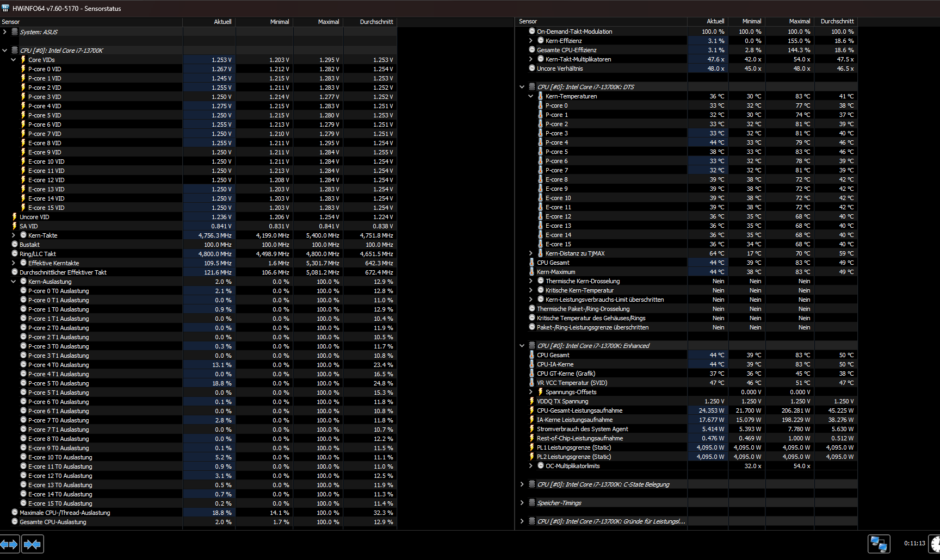Image resolution: width=940 pixels, height=560 pixels.
Task: Click the round icon beside Gesamte CPU-Effizienz
Action: pyautogui.click(x=532, y=50)
